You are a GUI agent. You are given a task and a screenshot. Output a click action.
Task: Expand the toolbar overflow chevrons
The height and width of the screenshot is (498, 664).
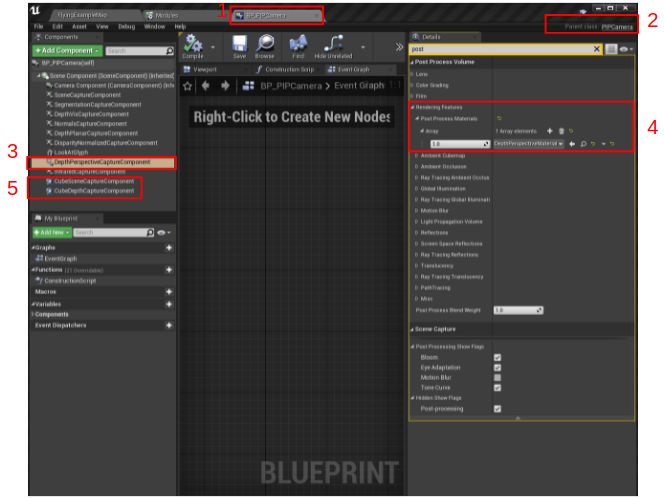399,47
